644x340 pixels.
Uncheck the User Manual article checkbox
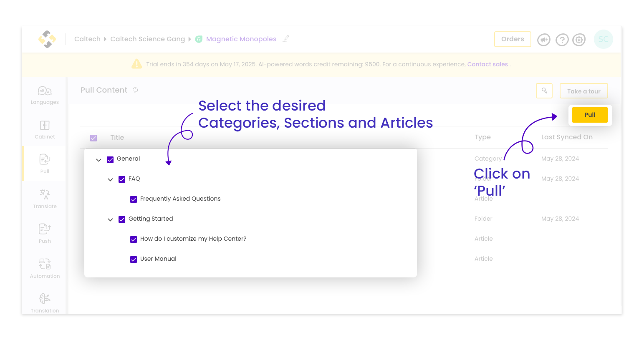click(x=134, y=259)
